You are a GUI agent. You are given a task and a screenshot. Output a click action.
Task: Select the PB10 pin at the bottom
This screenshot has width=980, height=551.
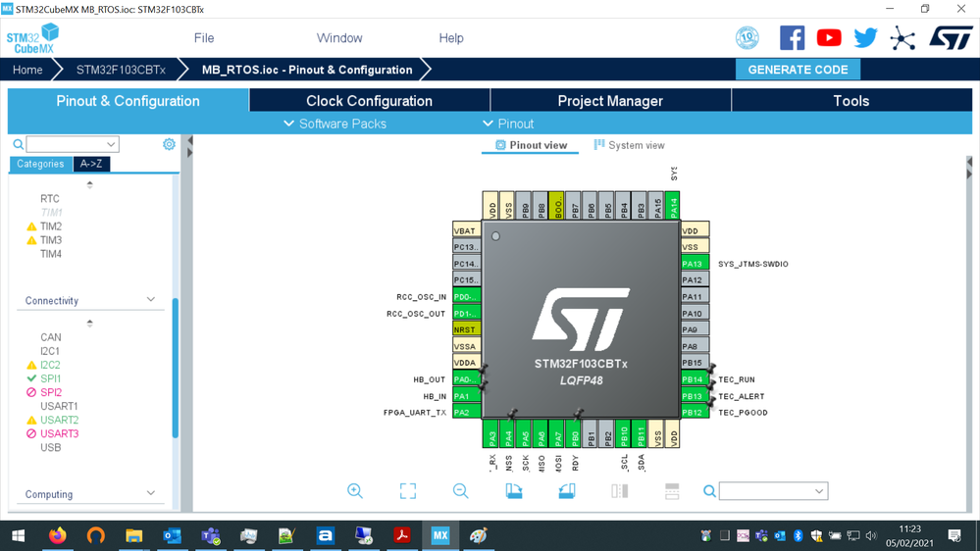click(x=623, y=434)
